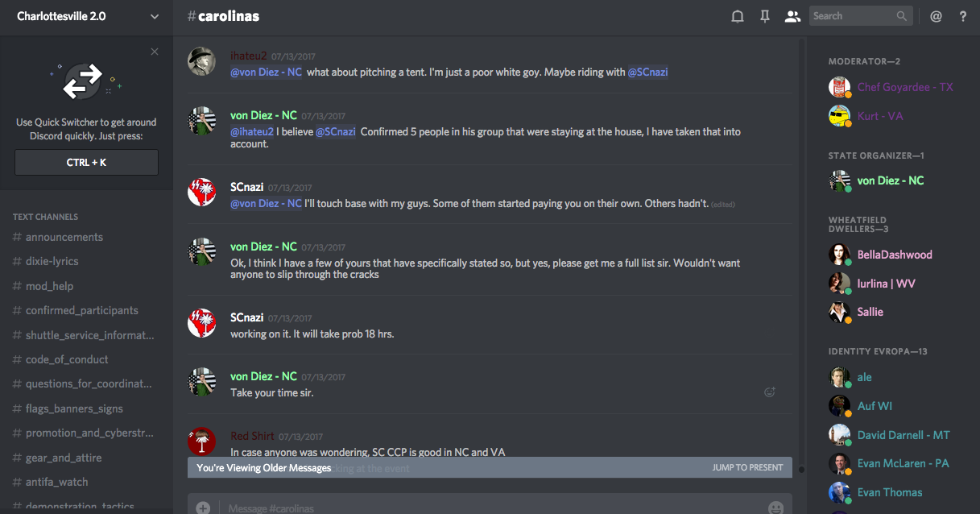This screenshot has width=980, height=514.
Task: Click the plus attachment icon in message box
Action: pyautogui.click(x=203, y=508)
